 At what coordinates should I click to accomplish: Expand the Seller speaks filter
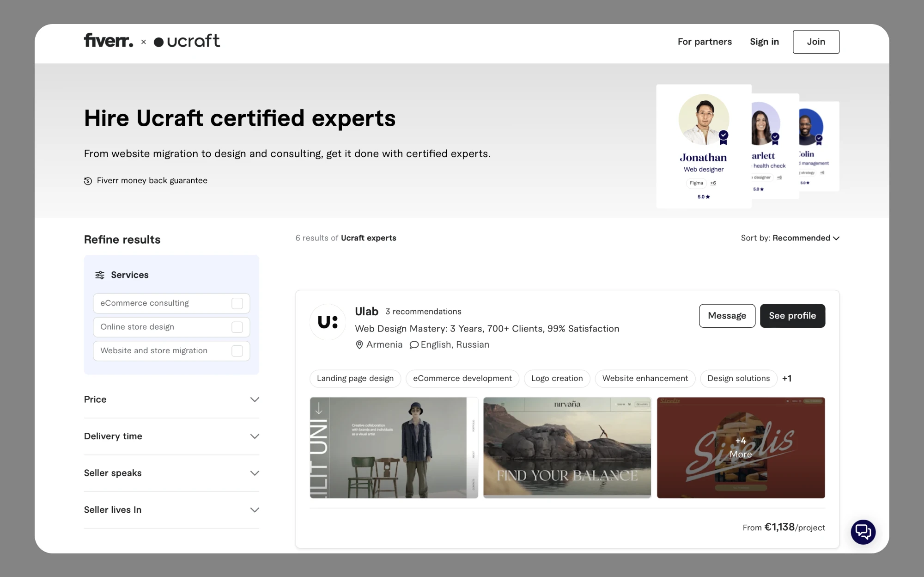(x=171, y=473)
